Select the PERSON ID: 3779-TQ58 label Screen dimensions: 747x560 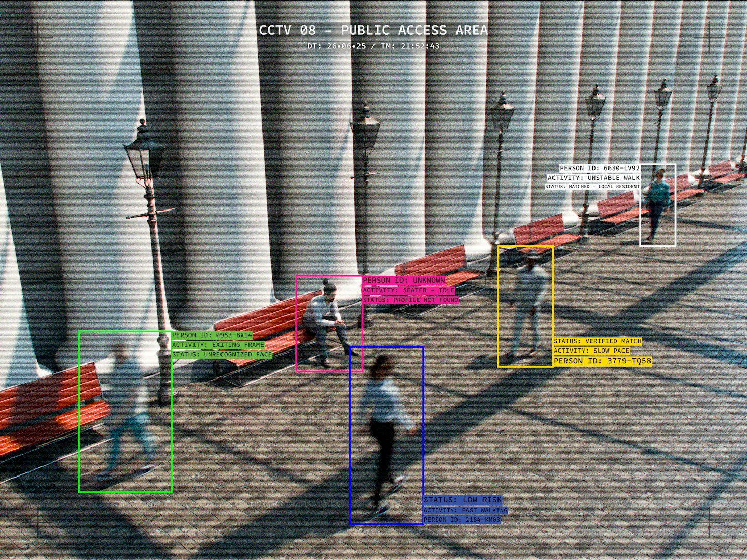pyautogui.click(x=602, y=361)
